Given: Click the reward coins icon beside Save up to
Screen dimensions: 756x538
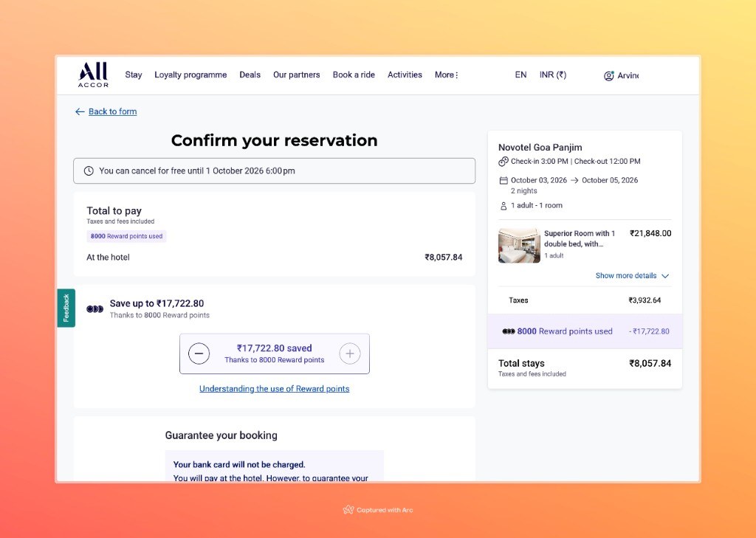Looking at the screenshot, I should pyautogui.click(x=95, y=309).
